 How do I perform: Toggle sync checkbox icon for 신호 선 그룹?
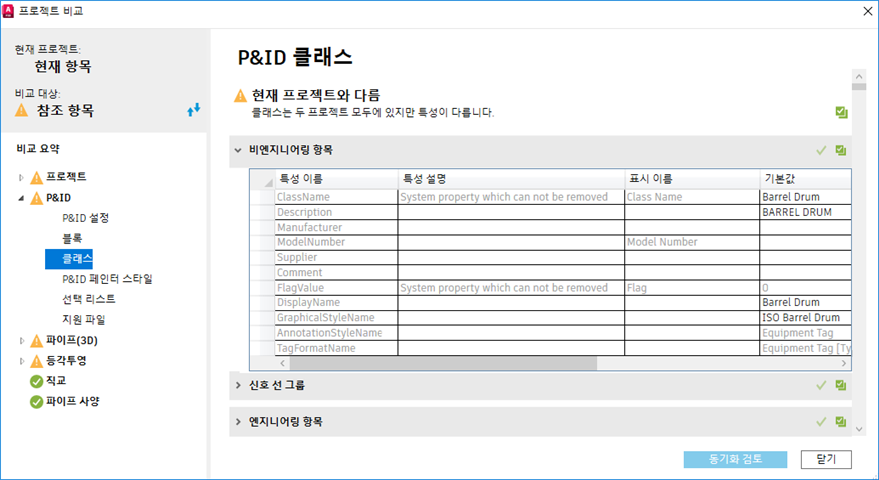(841, 385)
